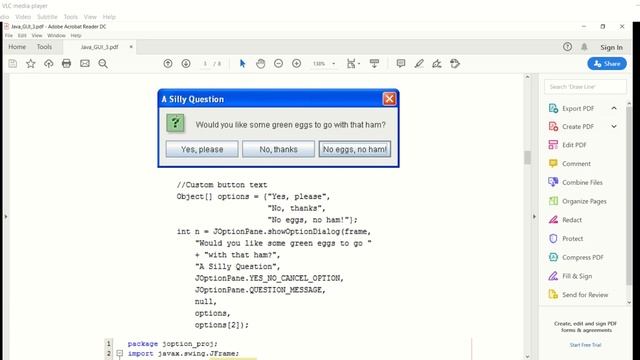Open the zoom percentage dropdown

(x=333, y=64)
